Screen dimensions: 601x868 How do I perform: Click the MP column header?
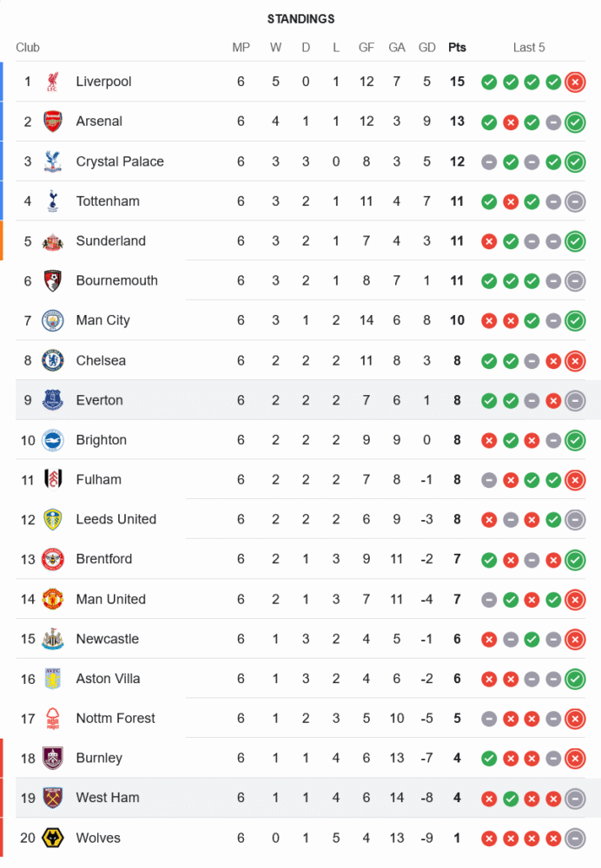[241, 48]
